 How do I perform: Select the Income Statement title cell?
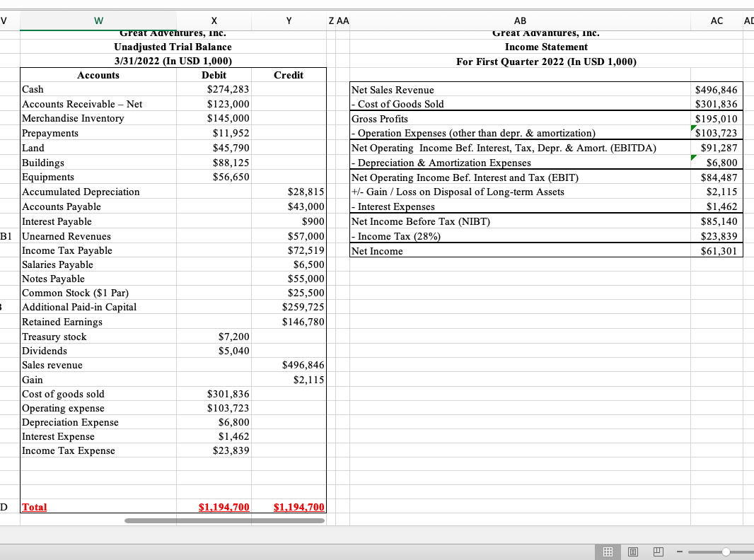click(x=547, y=47)
